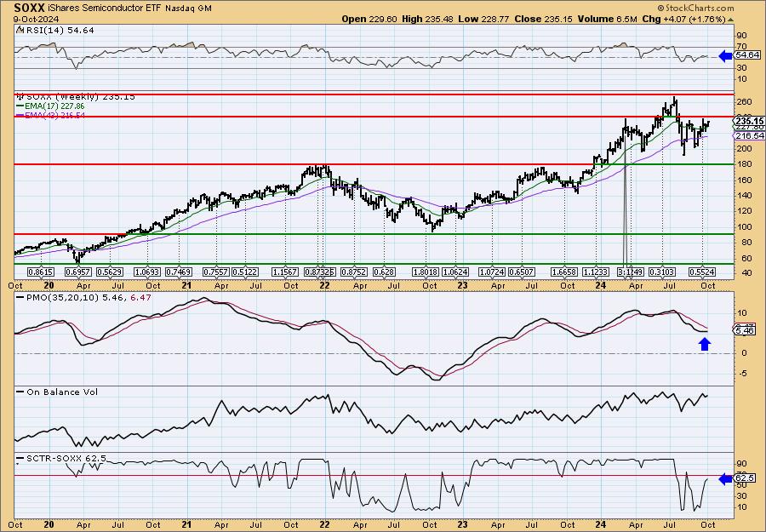
Task: Click the Chg +4.07 (+1.76%) value
Action: click(683, 19)
